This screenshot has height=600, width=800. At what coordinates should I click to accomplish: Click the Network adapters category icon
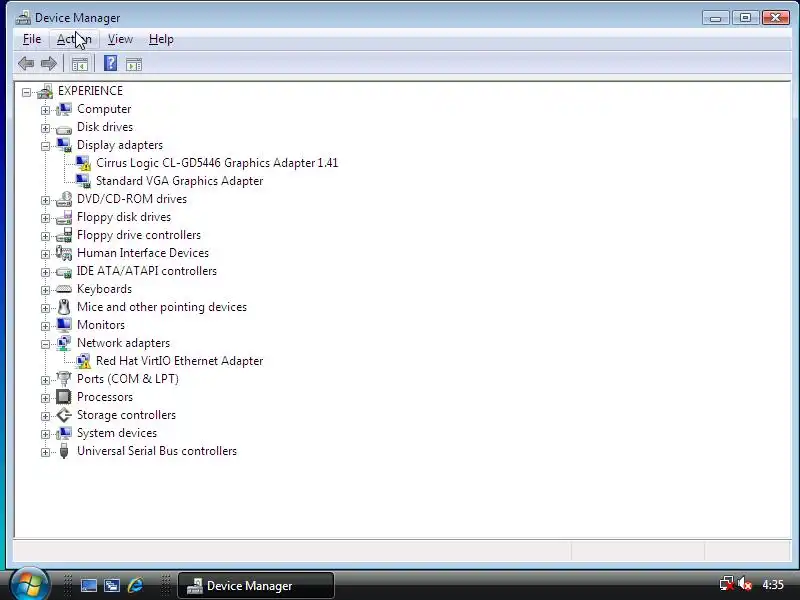(64, 343)
